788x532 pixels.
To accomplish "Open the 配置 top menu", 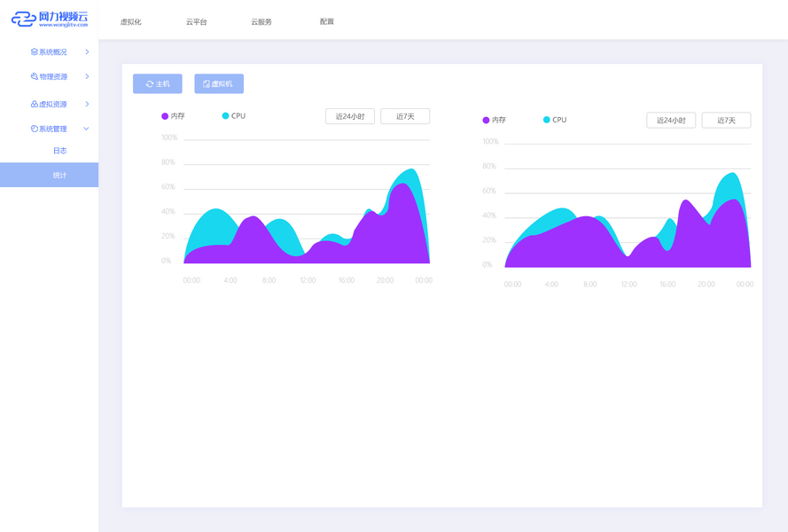I will tap(327, 21).
